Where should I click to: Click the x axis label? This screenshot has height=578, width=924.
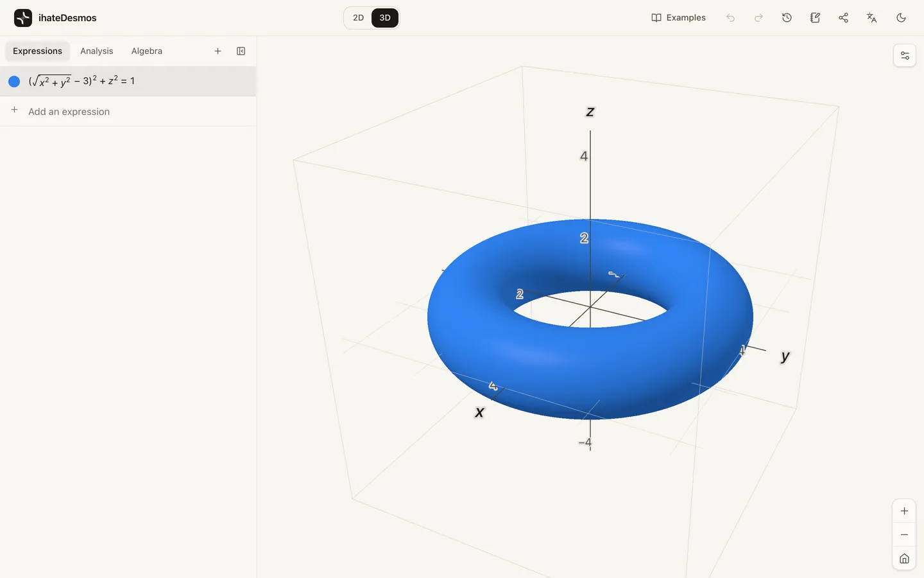479,412
